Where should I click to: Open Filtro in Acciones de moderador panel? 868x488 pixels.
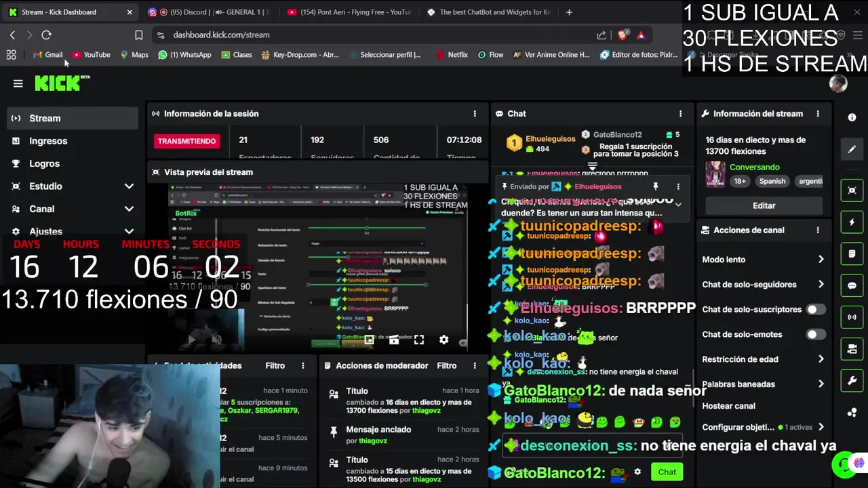[446, 366]
